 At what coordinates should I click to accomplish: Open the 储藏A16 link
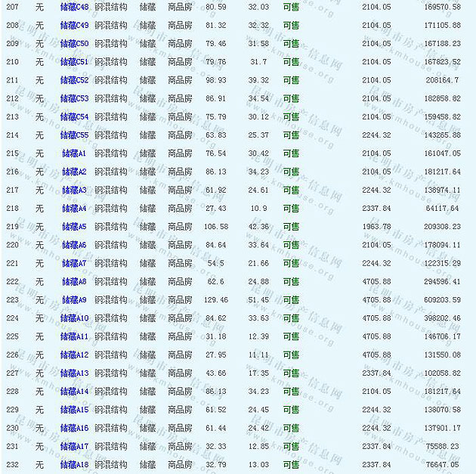74,428
